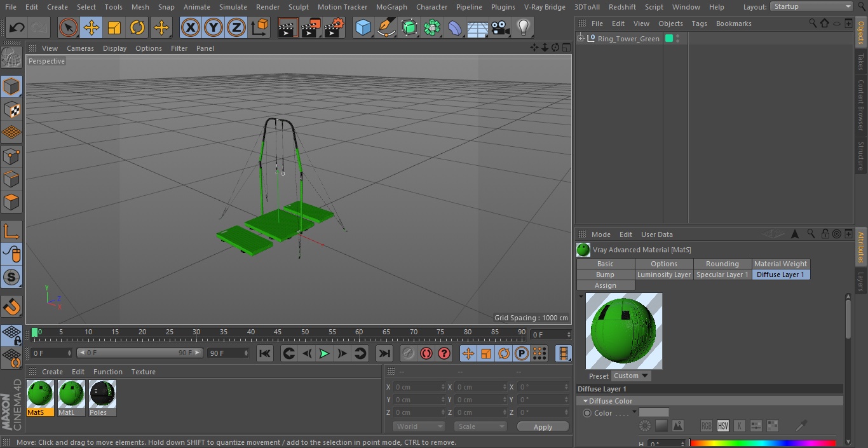Open the V-Ray Bridge menu
Viewport: 868px width, 448px height.
pyautogui.click(x=545, y=7)
